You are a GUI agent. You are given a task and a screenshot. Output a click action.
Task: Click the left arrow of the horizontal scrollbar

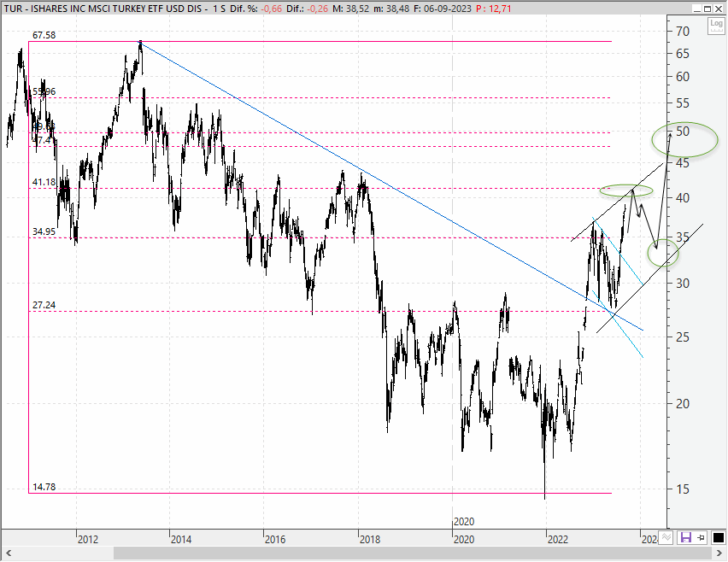(x=8, y=553)
